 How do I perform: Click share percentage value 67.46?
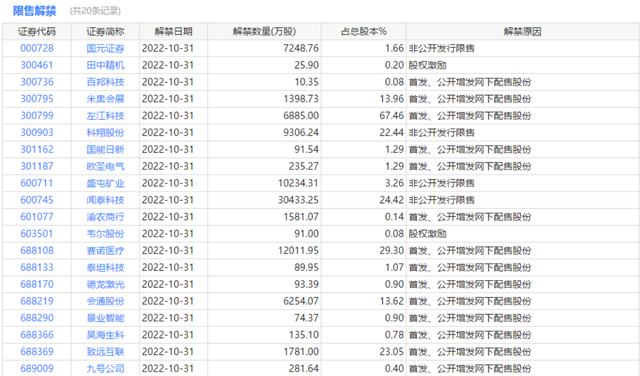(391, 116)
